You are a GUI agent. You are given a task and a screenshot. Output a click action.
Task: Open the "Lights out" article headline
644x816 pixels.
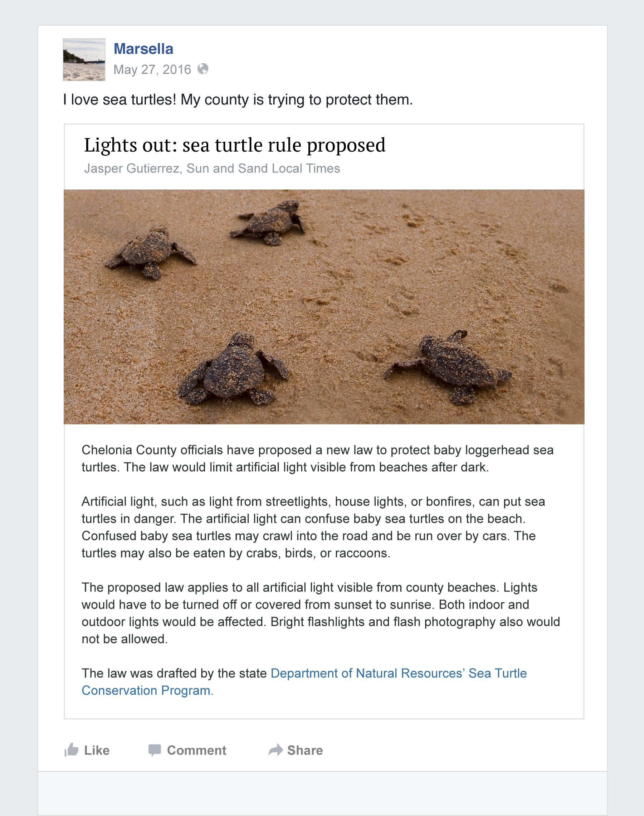point(235,145)
